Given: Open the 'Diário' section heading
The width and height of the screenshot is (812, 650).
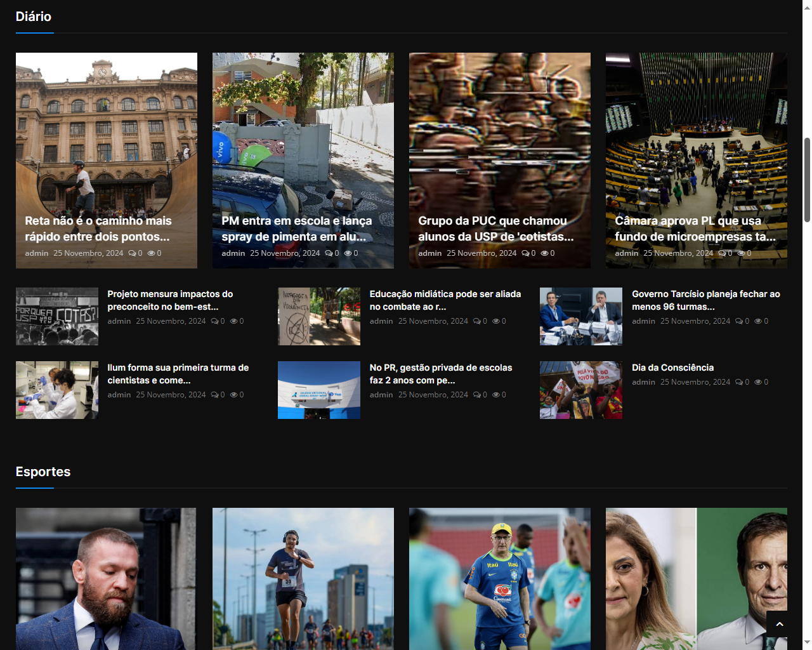Looking at the screenshot, I should tap(34, 17).
